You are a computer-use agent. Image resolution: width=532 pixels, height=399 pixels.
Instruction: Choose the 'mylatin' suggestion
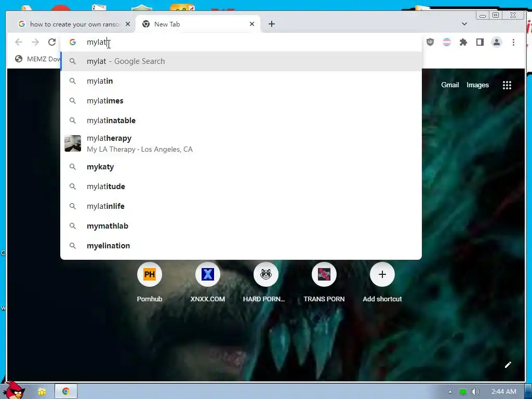coord(241,81)
